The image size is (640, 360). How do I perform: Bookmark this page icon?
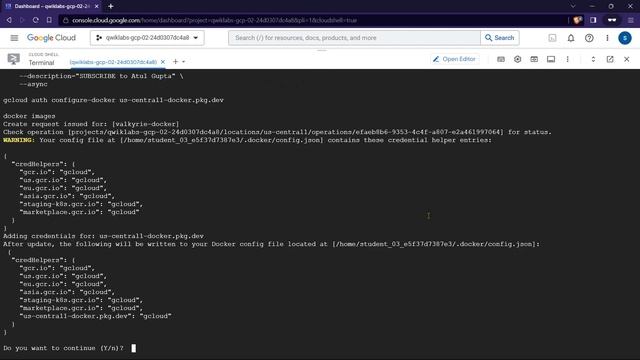click(x=49, y=20)
